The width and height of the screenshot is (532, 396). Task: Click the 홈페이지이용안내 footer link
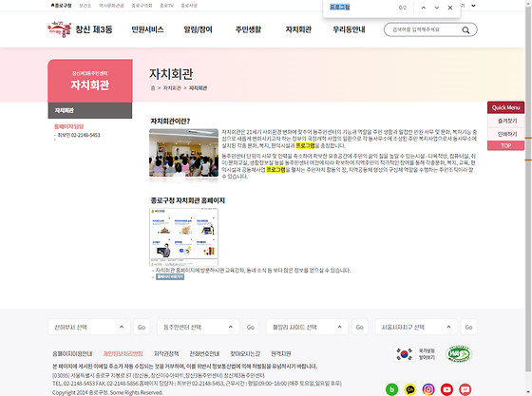[x=72, y=353]
